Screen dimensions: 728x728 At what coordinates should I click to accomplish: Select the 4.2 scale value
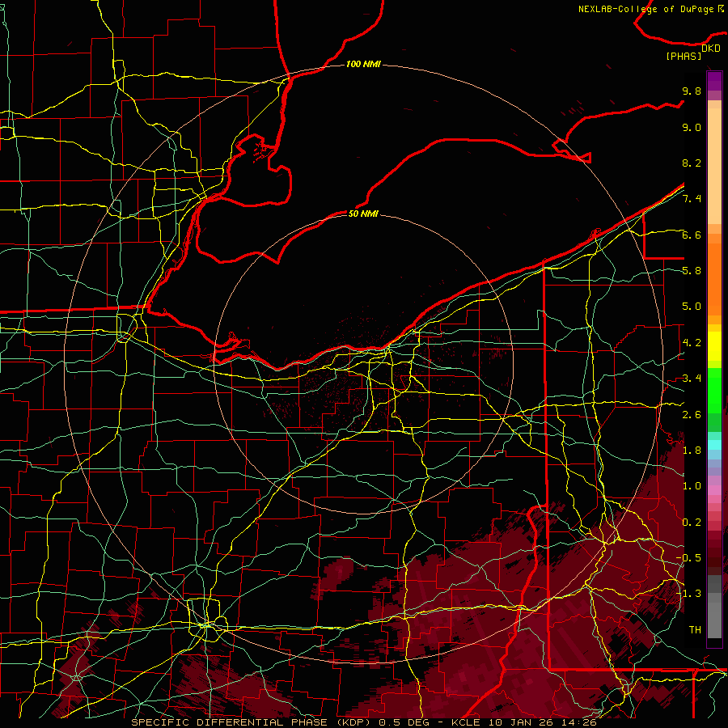click(x=692, y=343)
